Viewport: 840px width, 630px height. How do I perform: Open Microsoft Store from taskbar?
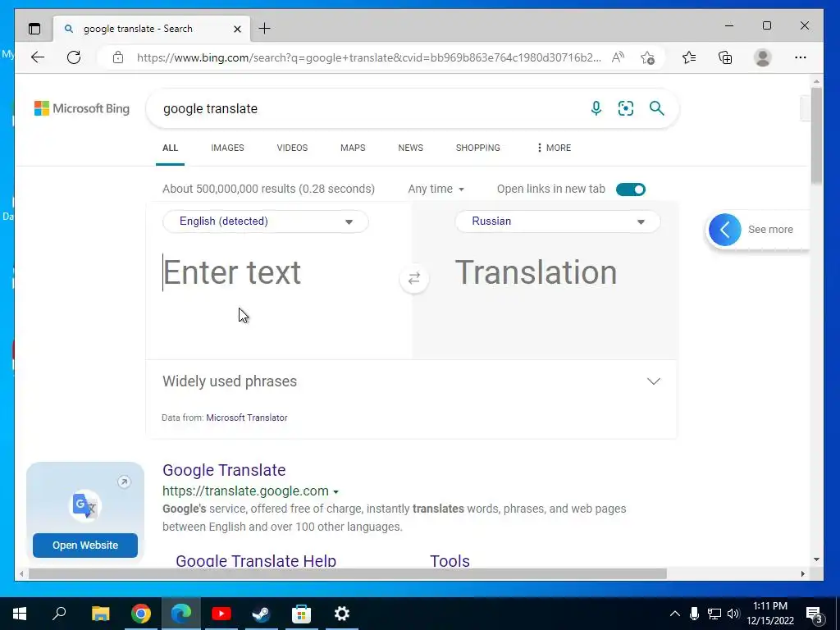pyautogui.click(x=302, y=614)
